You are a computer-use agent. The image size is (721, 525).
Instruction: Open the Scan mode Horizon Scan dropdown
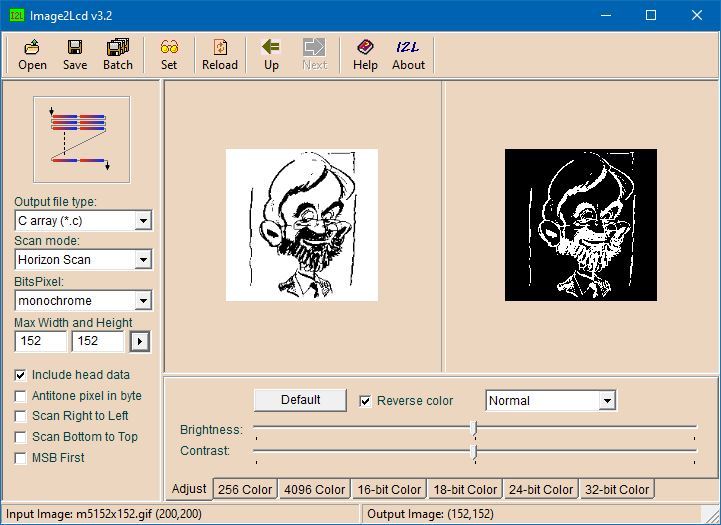coord(143,260)
